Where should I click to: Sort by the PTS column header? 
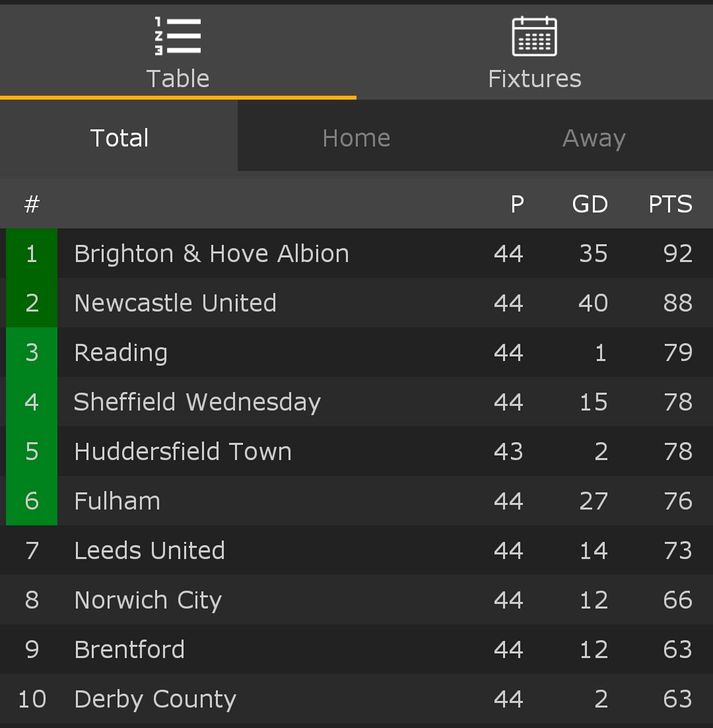coord(670,204)
